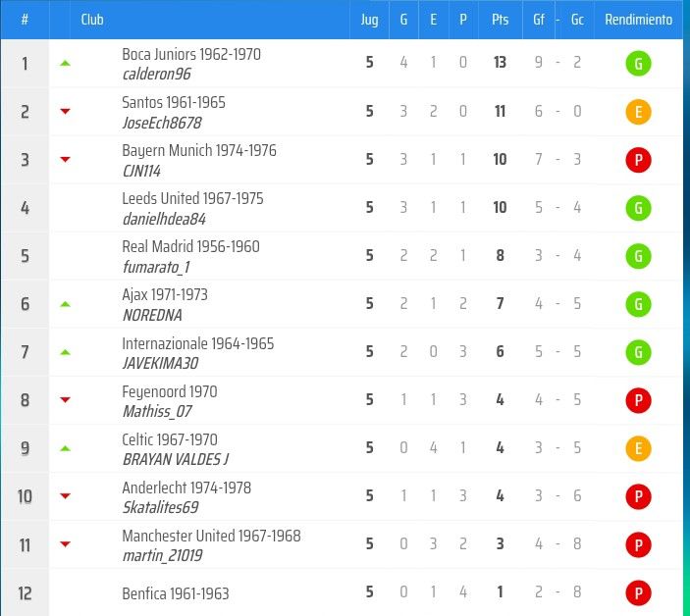
Task: Open user calderon96 profile
Action: click(x=156, y=74)
